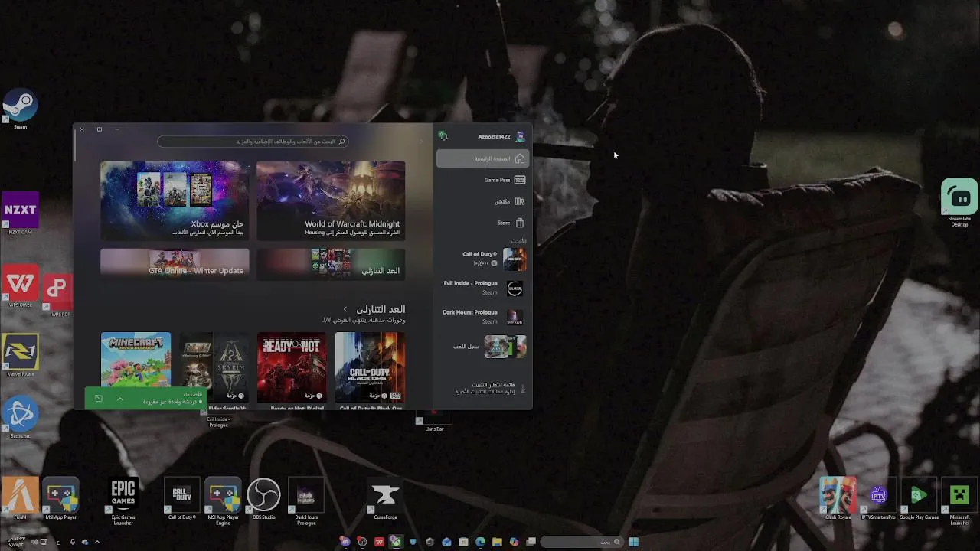
Task: Open CurseForge desktop shortcut
Action: [x=385, y=499]
